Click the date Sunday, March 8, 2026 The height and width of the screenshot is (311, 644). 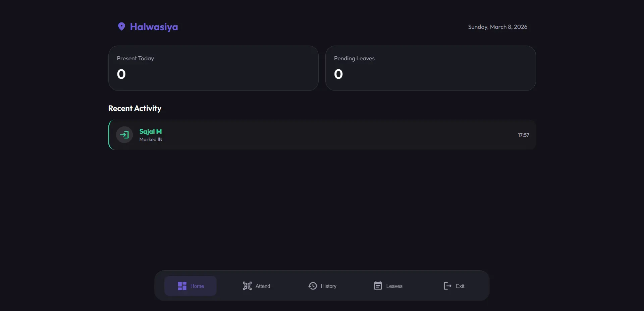click(497, 27)
